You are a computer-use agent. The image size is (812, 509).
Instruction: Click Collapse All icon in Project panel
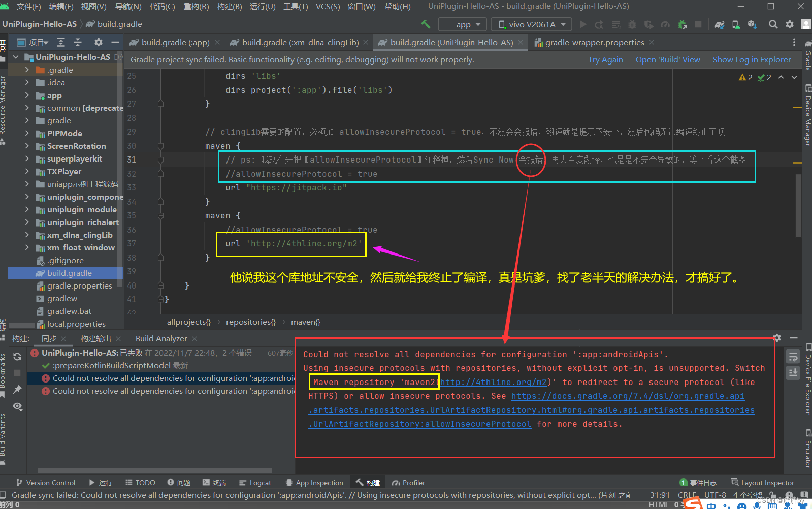pyautogui.click(x=78, y=42)
